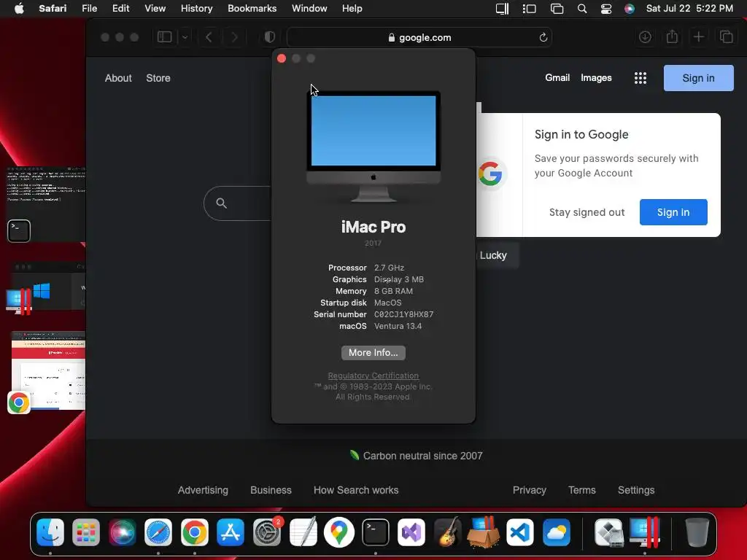747x560 pixels.
Task: Go forward in Safari
Action: point(234,37)
